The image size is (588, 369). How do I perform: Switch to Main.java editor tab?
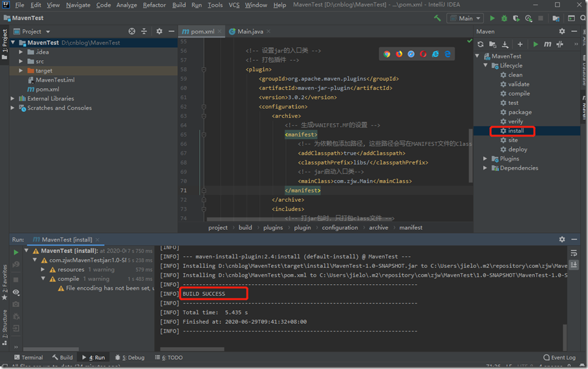coord(250,32)
